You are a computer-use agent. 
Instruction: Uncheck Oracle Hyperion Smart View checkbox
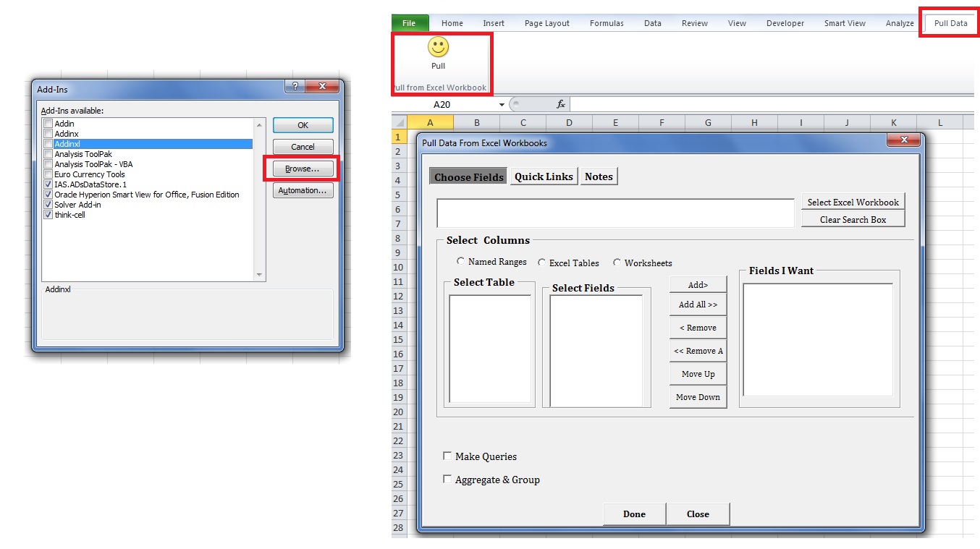click(48, 195)
